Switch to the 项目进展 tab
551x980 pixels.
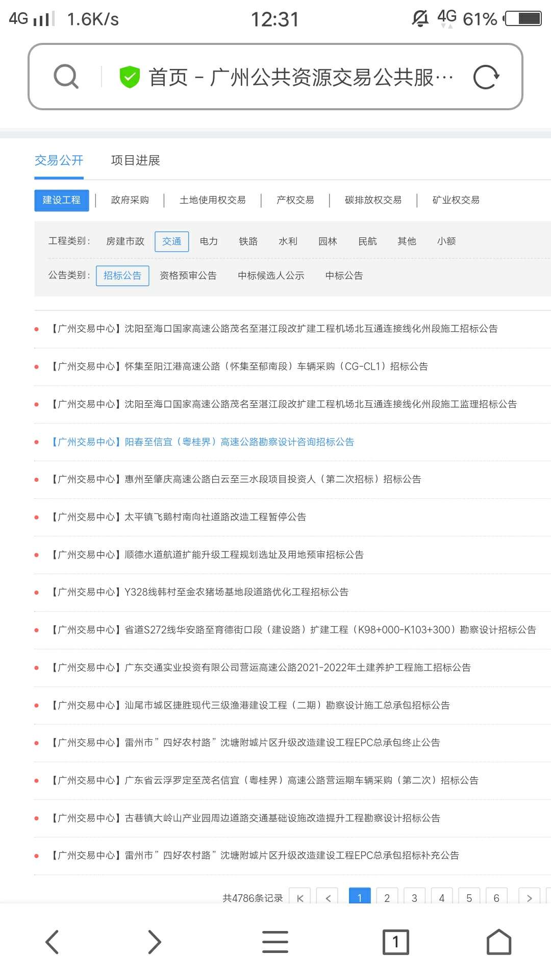tap(135, 161)
